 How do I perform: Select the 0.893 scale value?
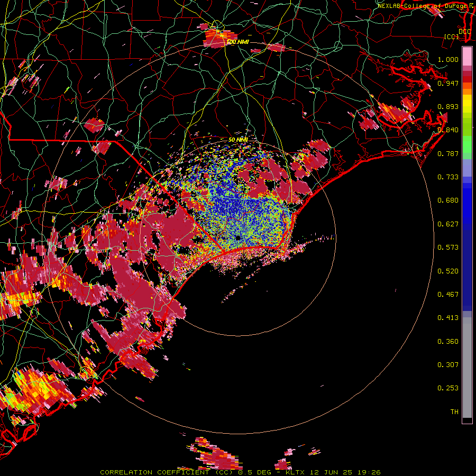coord(448,106)
